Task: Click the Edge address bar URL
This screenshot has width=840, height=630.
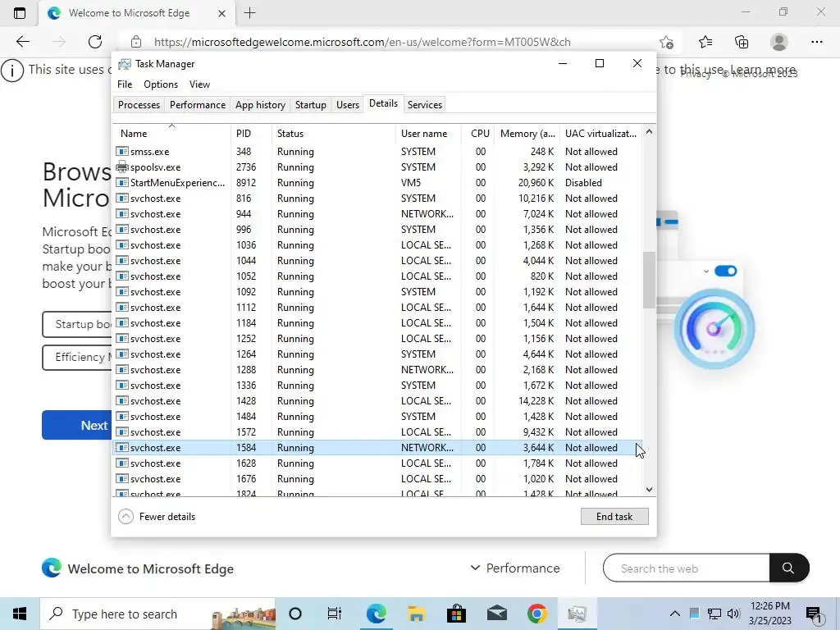Action: pos(362,42)
